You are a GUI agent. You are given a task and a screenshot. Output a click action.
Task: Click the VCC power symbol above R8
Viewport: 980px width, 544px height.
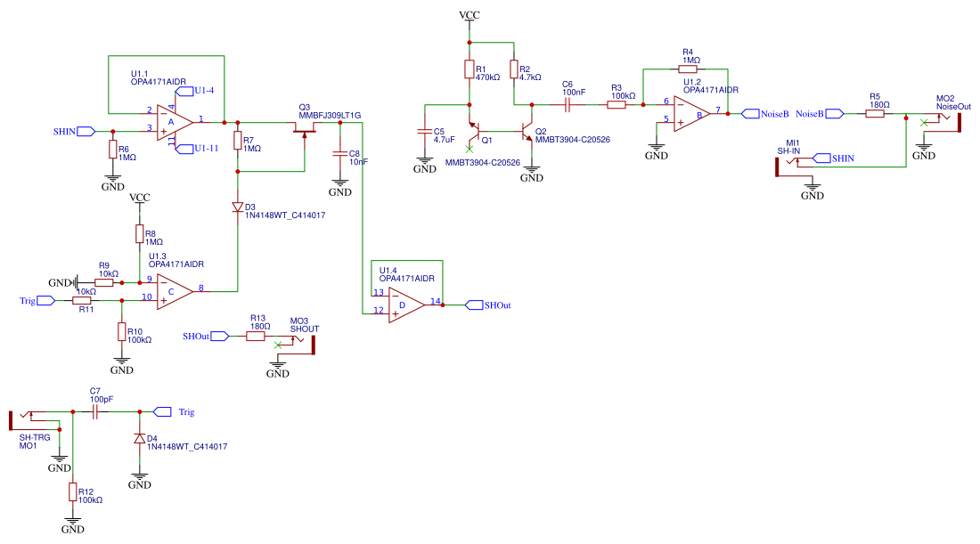(x=139, y=199)
